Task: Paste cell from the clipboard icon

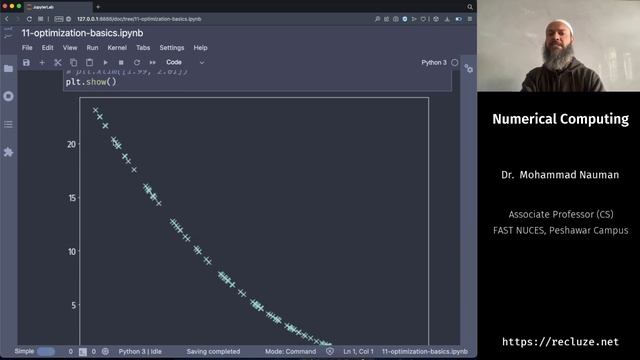Action: [89, 62]
